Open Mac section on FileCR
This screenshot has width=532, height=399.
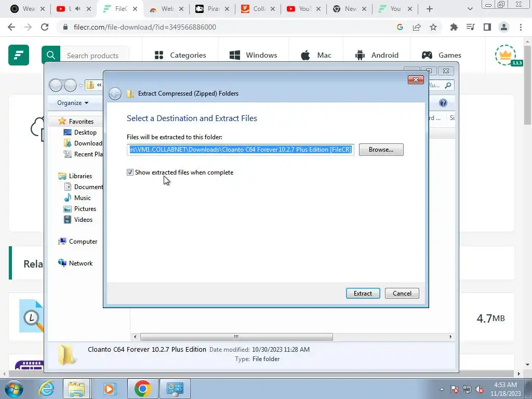[316, 55]
